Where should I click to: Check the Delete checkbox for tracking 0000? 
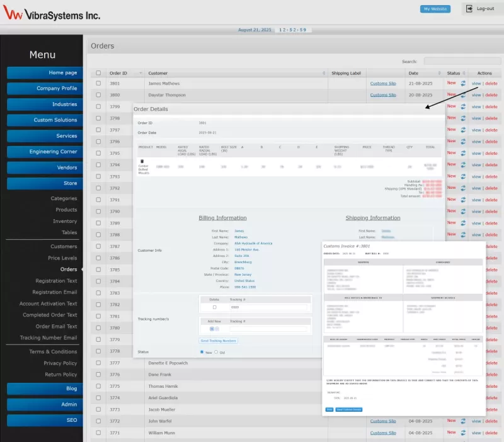pos(214,307)
